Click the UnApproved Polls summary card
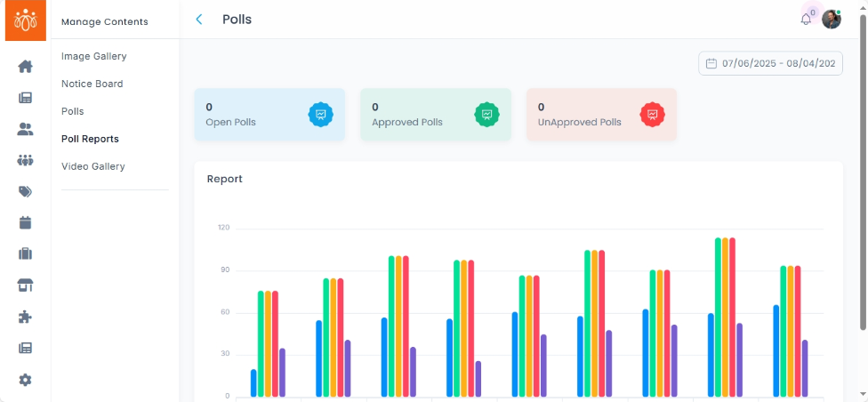 coord(601,115)
